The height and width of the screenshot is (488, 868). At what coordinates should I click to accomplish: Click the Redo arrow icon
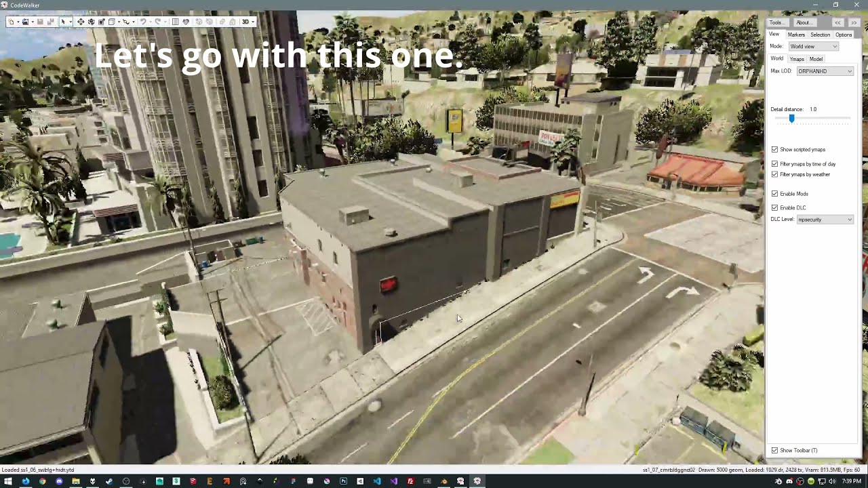(158, 22)
